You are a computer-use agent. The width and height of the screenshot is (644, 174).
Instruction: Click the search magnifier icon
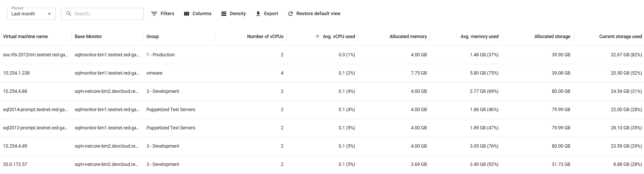click(x=69, y=14)
